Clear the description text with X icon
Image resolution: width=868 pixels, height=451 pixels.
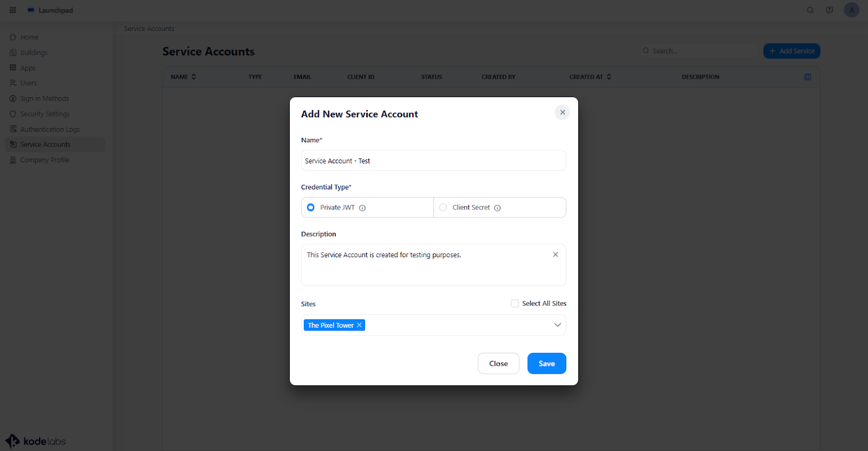pyautogui.click(x=556, y=255)
